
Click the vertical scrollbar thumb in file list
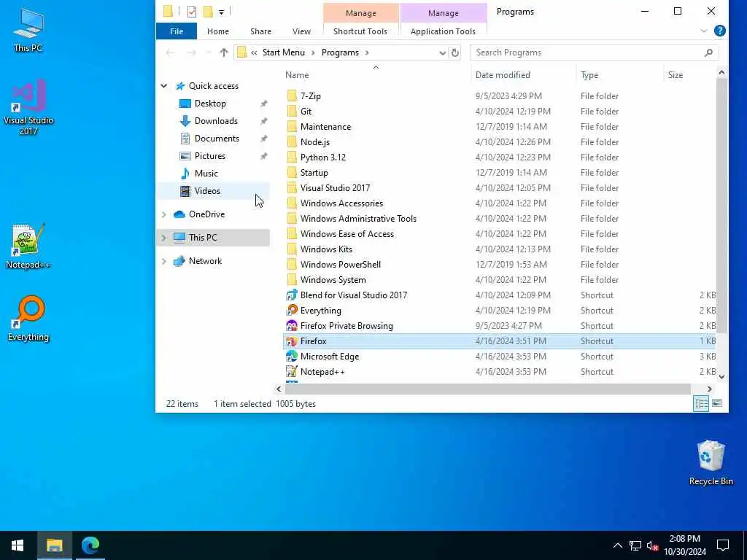coord(721,205)
